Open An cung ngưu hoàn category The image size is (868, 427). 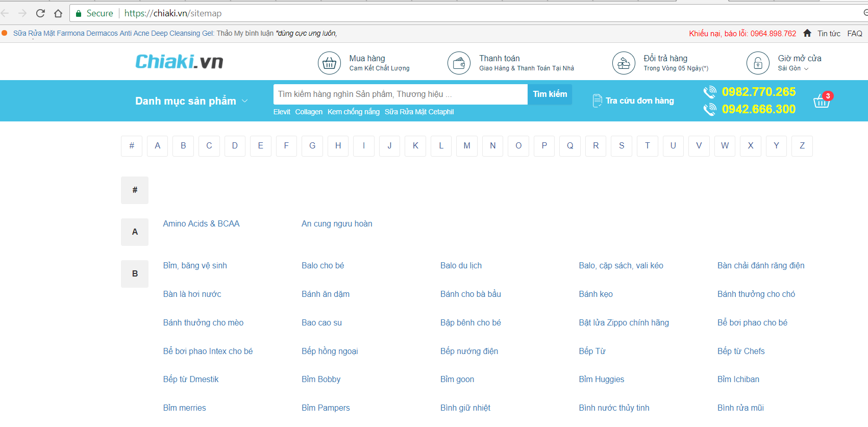pyautogui.click(x=337, y=224)
